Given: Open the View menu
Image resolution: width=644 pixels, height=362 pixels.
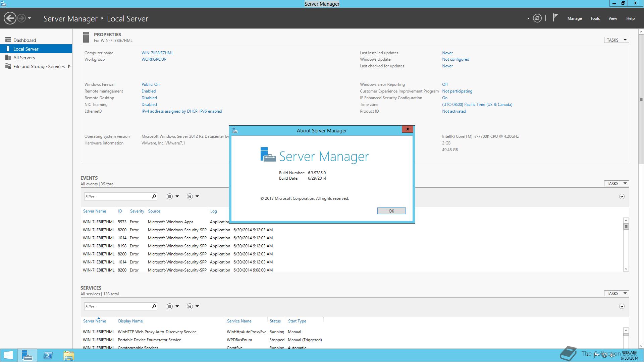Looking at the screenshot, I should pyautogui.click(x=613, y=18).
